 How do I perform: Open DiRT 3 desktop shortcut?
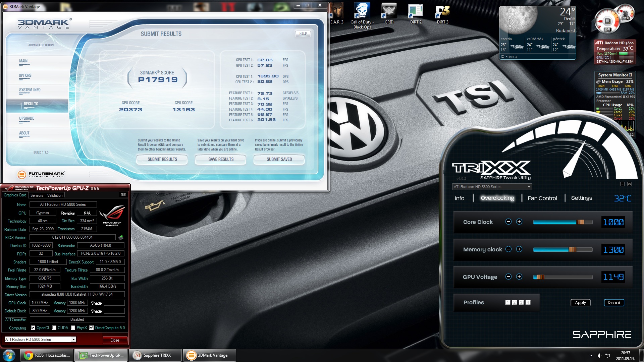click(442, 13)
